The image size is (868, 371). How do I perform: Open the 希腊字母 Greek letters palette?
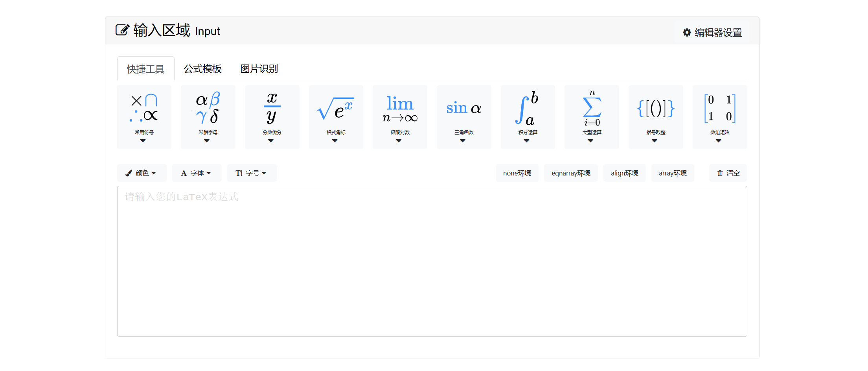208,117
